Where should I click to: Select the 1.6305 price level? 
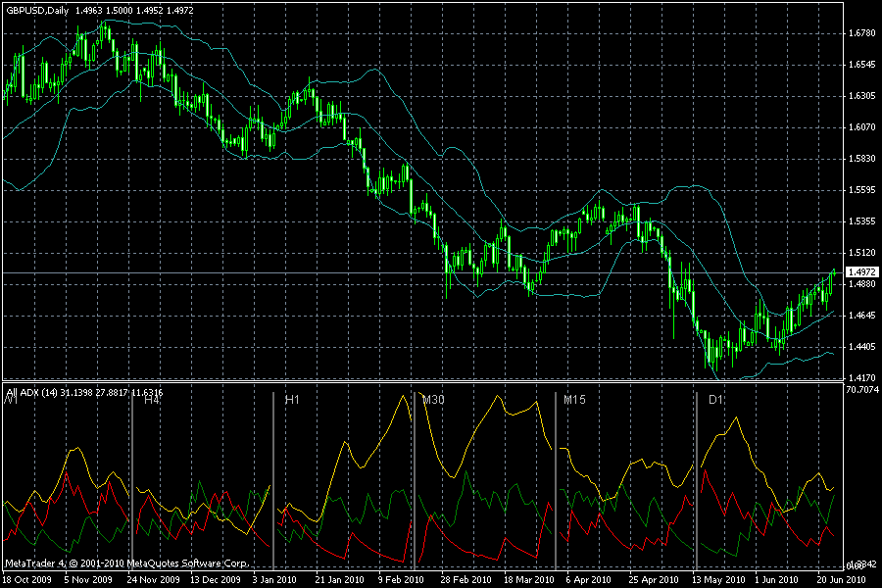(862, 96)
